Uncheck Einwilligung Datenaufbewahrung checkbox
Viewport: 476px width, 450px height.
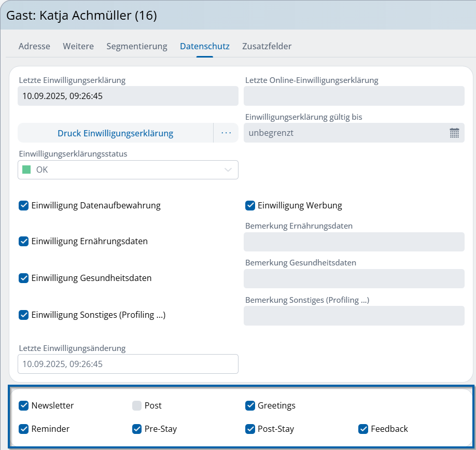click(x=23, y=205)
